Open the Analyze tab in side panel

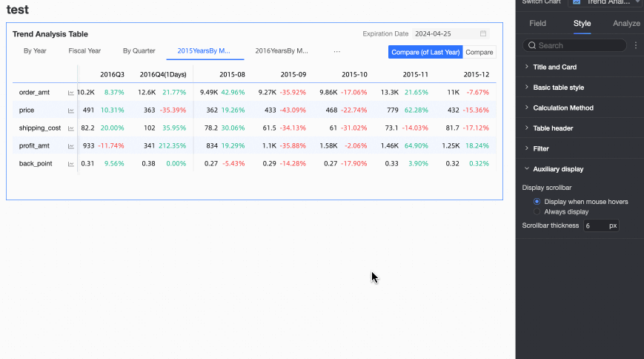click(x=626, y=24)
